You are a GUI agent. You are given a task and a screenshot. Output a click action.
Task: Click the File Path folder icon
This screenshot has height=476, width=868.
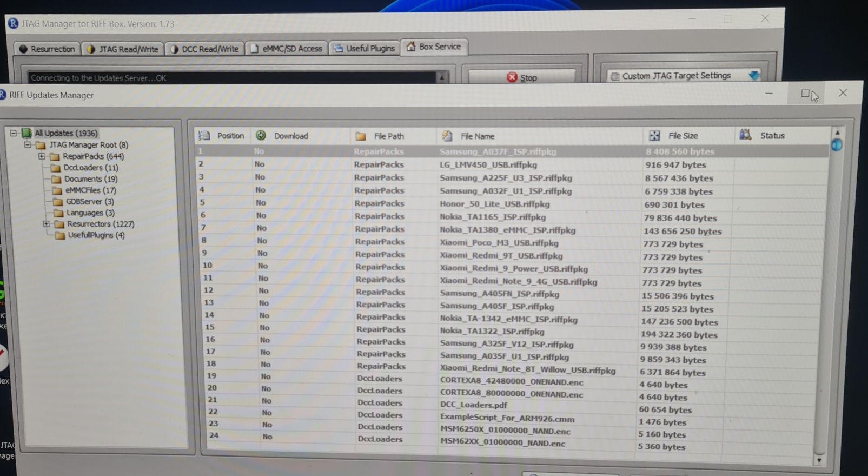point(361,136)
